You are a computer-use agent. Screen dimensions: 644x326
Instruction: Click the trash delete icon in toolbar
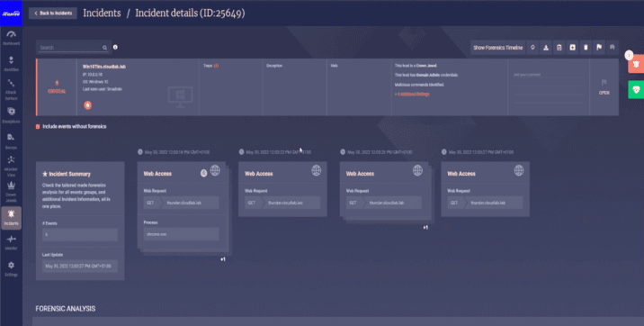[586, 48]
